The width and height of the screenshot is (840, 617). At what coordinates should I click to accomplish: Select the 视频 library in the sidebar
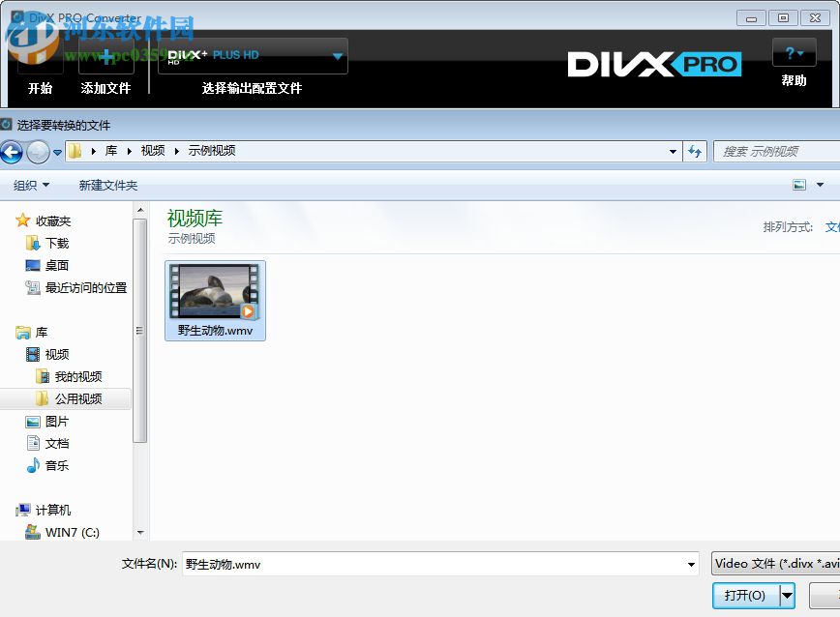(x=56, y=354)
